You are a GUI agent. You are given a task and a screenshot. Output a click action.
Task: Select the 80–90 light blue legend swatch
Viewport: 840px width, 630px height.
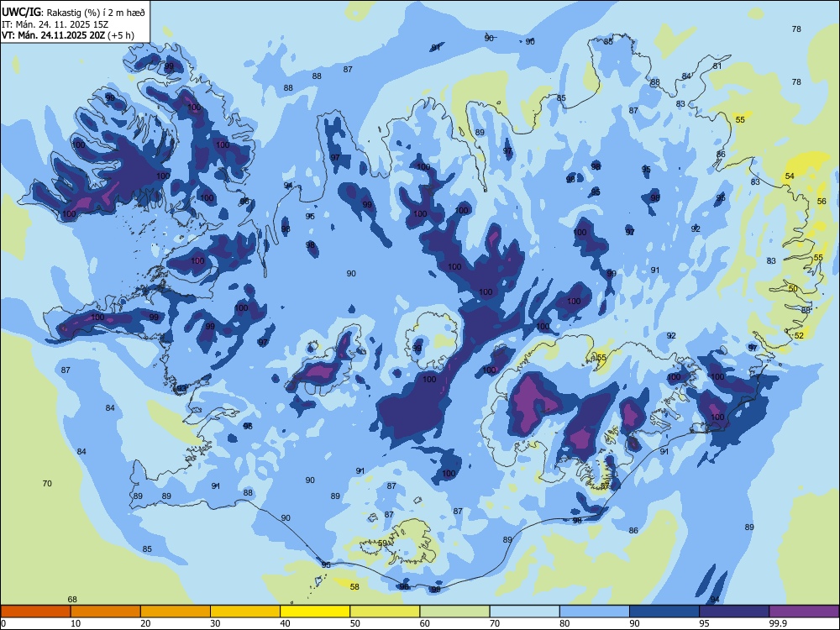(595, 612)
